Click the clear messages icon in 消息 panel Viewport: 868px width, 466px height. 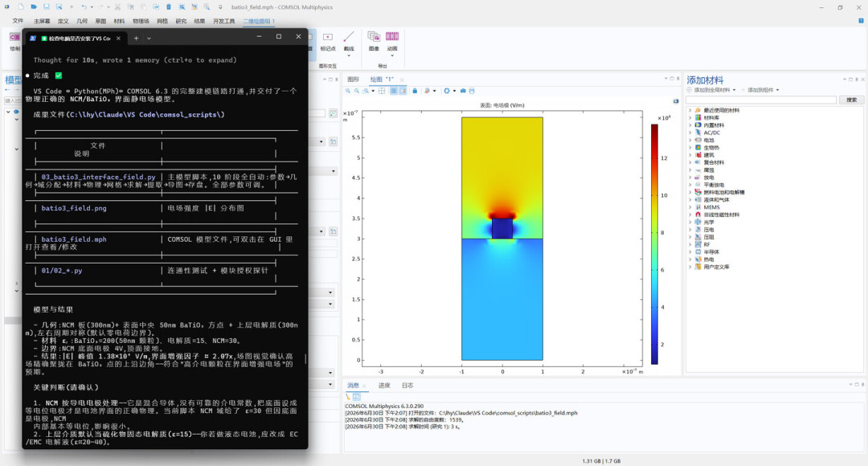pyautogui.click(x=348, y=397)
